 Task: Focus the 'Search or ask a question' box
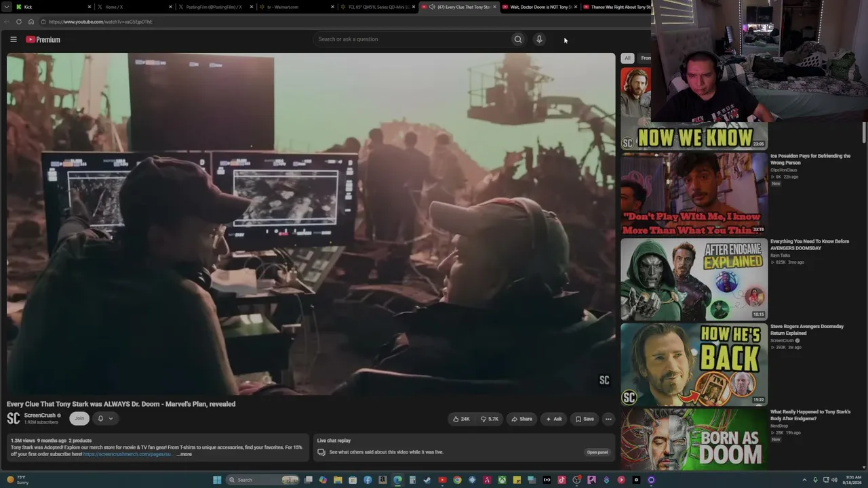(412, 39)
